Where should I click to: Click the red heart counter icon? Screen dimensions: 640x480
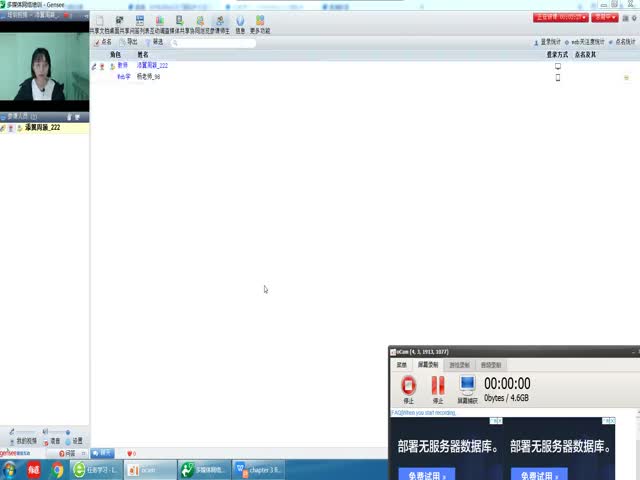coord(131,453)
